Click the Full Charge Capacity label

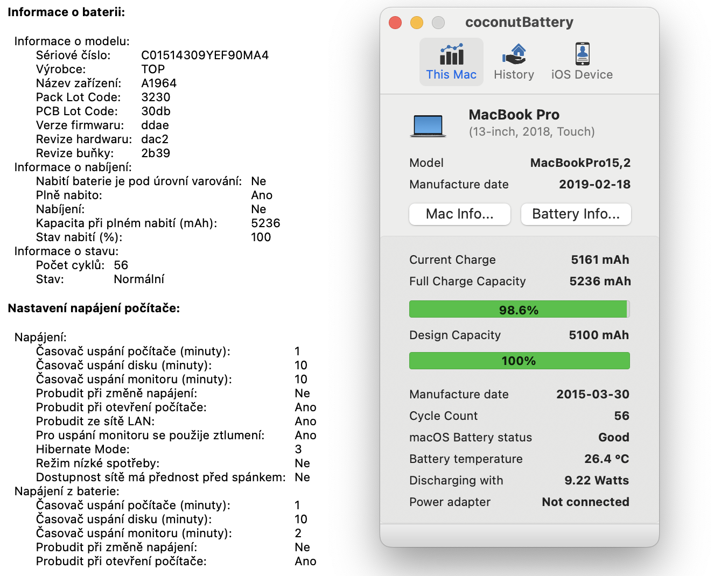tap(467, 282)
